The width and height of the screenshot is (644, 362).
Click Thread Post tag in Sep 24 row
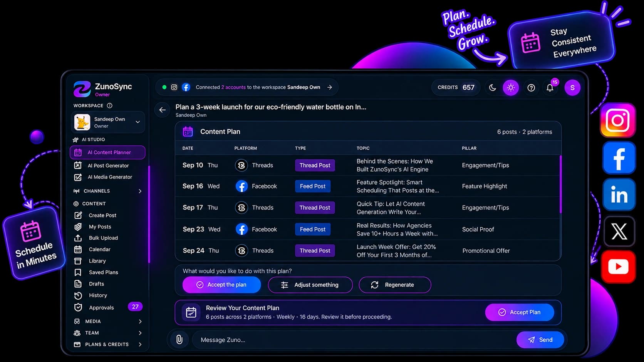(x=315, y=251)
